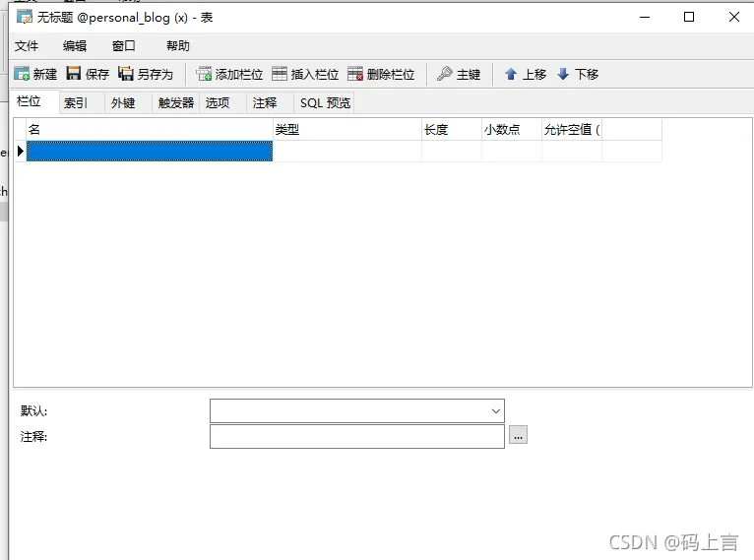Open the 文件 menu

(x=27, y=45)
